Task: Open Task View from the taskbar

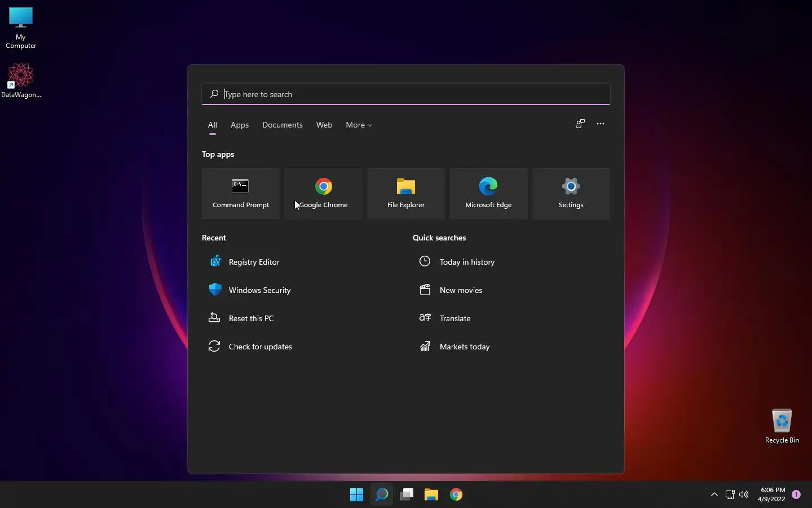Action: click(x=407, y=494)
